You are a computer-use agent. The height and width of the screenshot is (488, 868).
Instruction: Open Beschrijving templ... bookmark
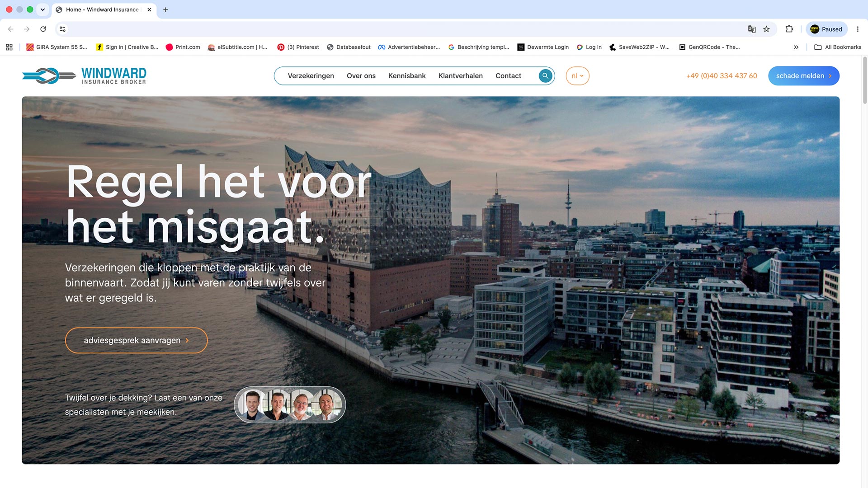click(478, 47)
